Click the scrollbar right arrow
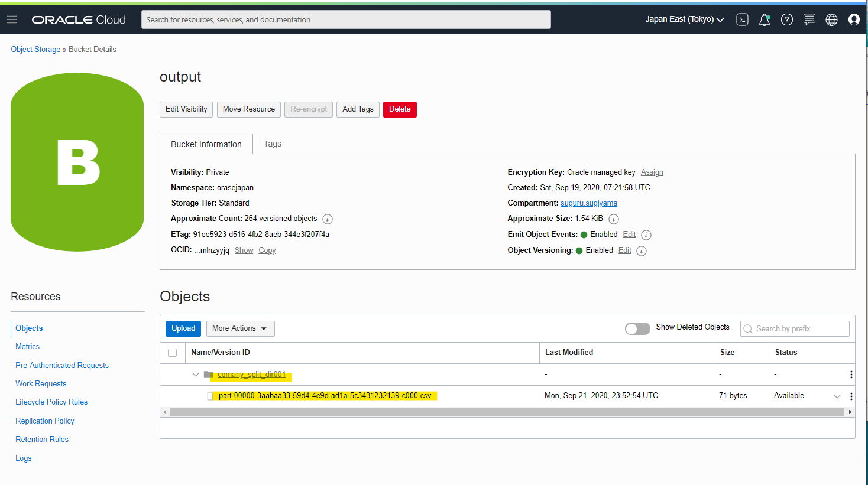868x485 pixels. click(x=850, y=412)
